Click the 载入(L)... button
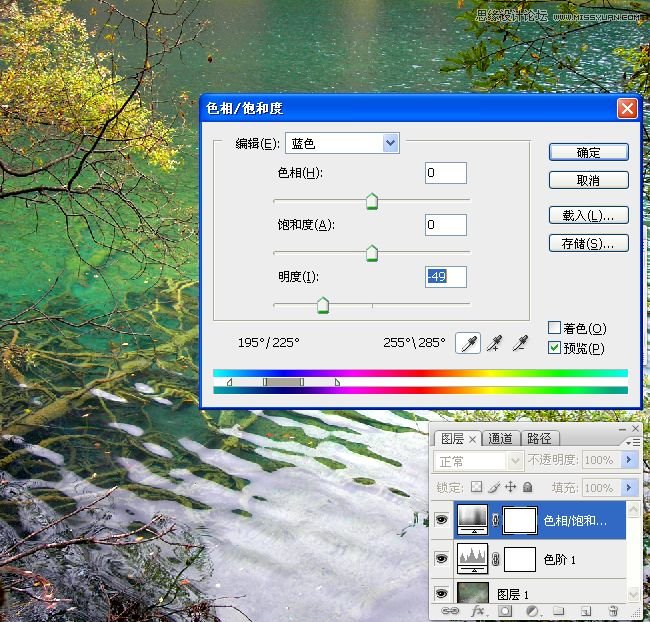 589,215
